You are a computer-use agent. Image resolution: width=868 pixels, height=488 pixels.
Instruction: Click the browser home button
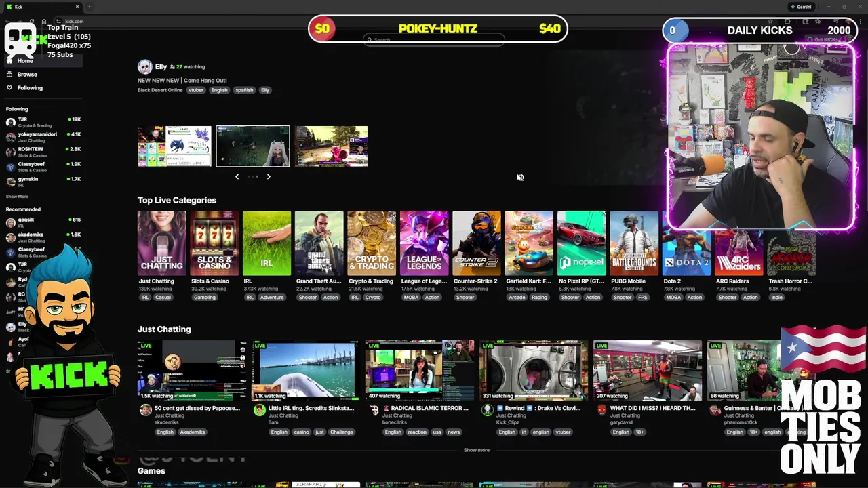[x=44, y=21]
